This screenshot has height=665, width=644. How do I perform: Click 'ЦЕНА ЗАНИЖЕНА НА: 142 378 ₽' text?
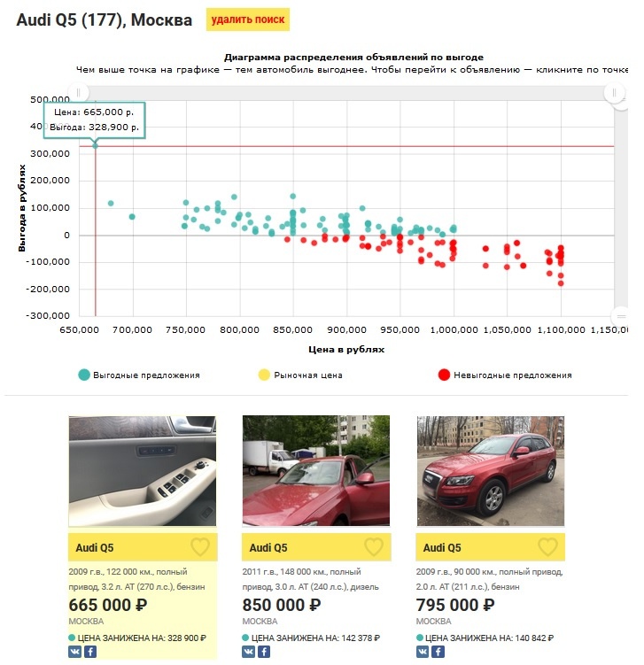pyautogui.click(x=315, y=638)
